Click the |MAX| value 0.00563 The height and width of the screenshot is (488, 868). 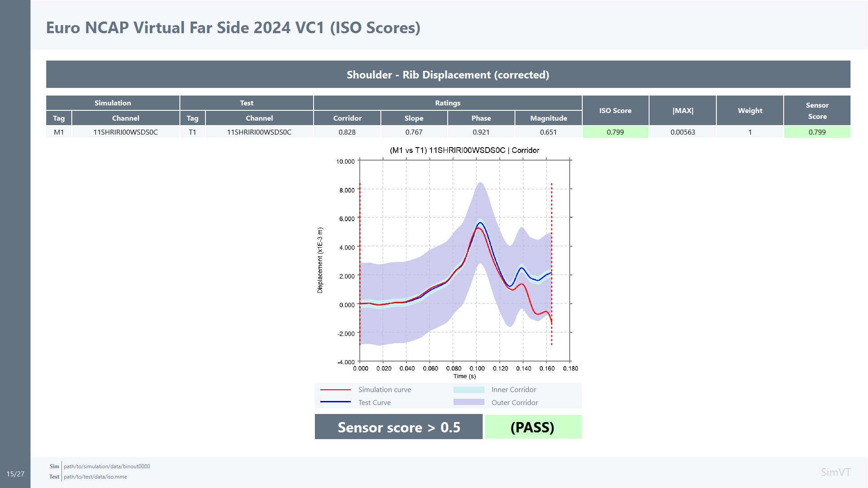[x=683, y=132]
